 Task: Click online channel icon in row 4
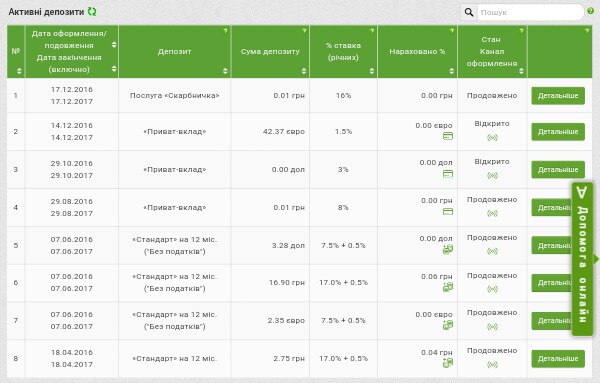492,213
